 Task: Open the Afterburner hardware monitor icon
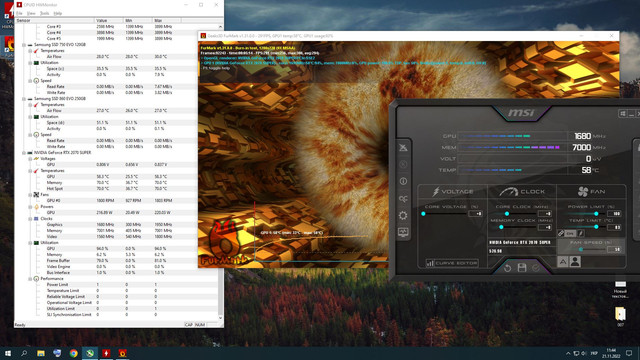coord(403,232)
